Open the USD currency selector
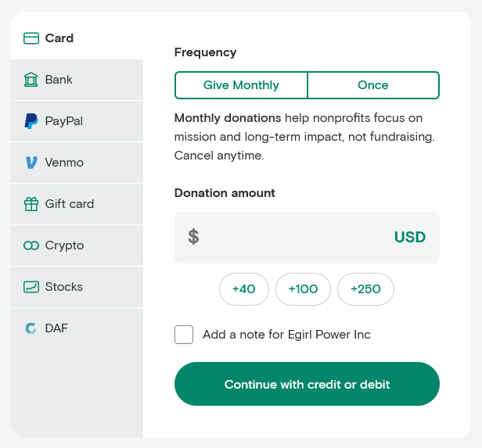 410,237
